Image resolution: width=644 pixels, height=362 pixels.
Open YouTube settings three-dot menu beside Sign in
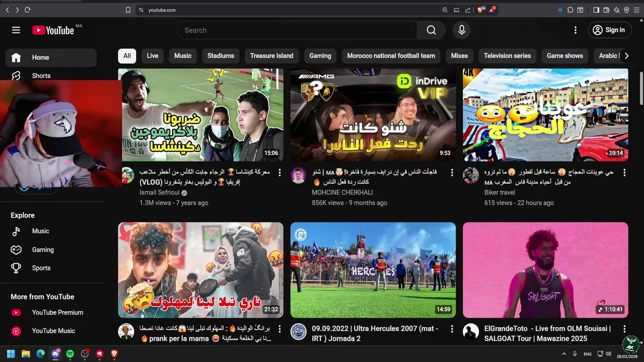point(576,30)
